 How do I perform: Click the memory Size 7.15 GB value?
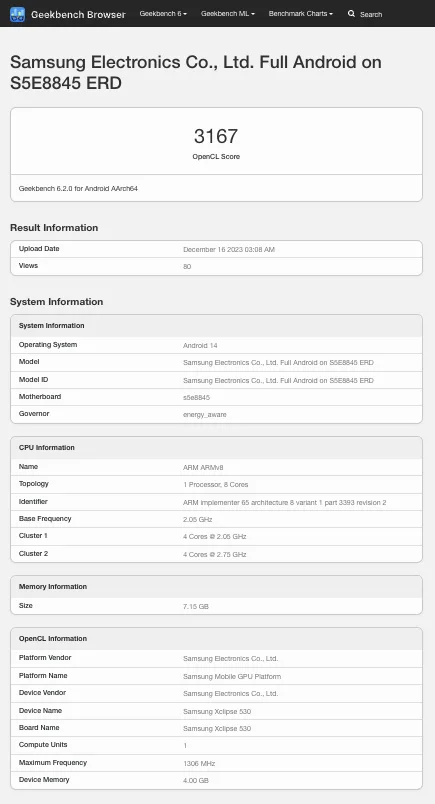tap(196, 607)
